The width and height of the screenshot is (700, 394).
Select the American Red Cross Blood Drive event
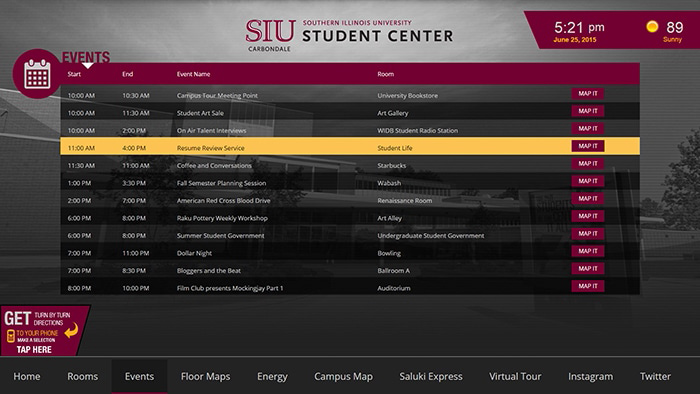[x=350, y=199]
